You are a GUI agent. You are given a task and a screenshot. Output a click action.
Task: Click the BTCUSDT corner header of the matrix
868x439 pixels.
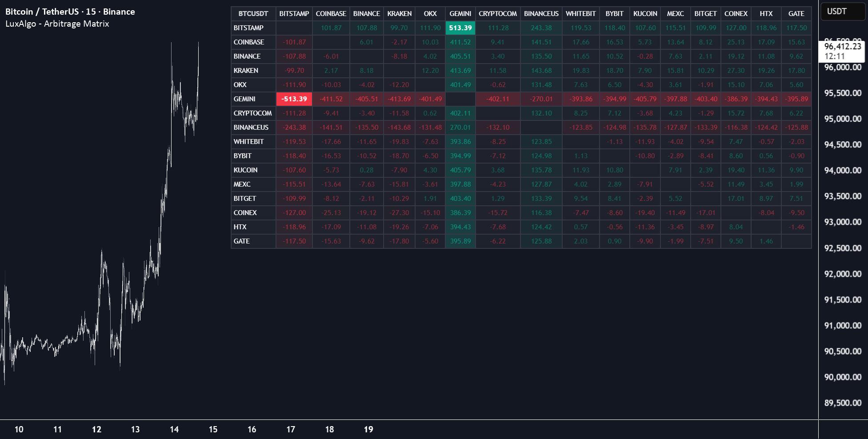pos(252,13)
